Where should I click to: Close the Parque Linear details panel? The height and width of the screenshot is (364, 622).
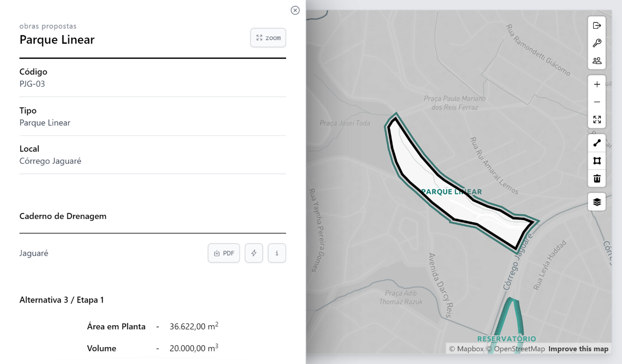pos(295,11)
